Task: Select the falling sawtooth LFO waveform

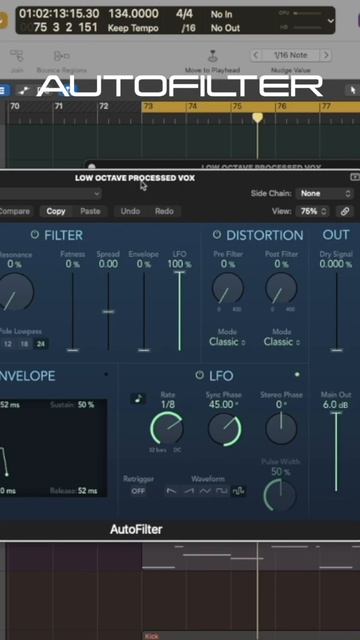Action: (171, 491)
